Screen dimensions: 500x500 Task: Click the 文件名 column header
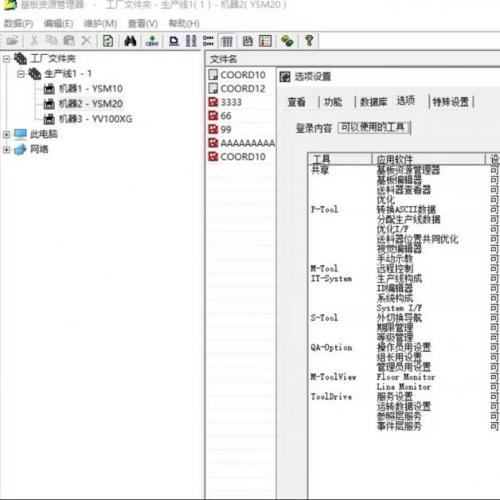(223, 59)
